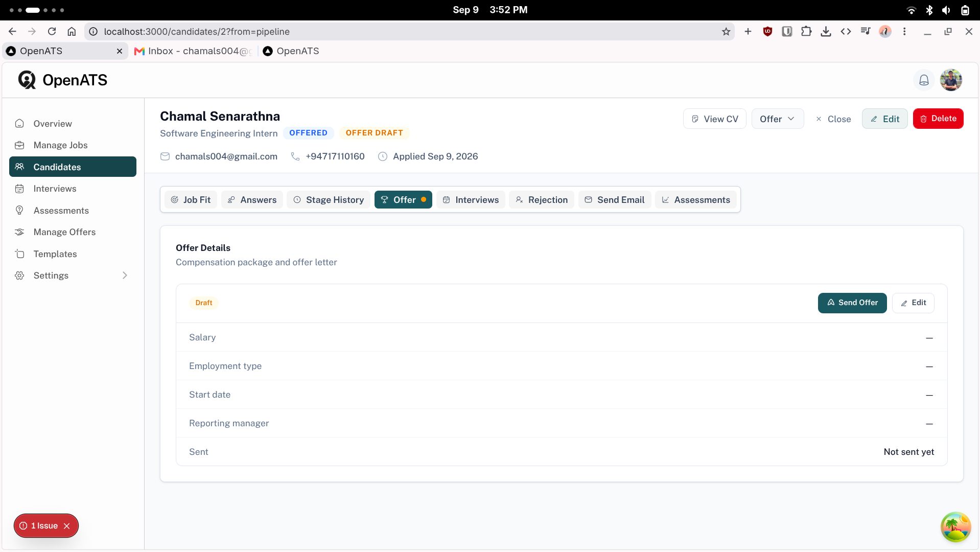Bookmark page with star icon
Viewport: 980px width, 552px height.
pos(726,32)
